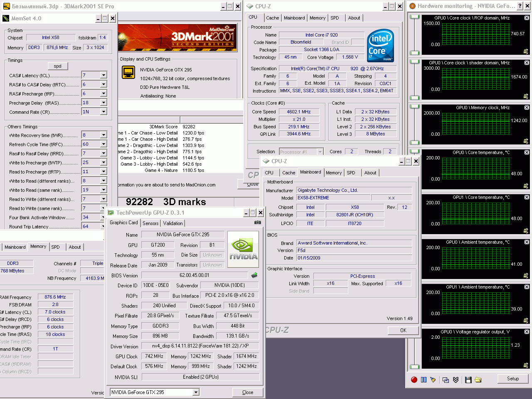The width and height of the screenshot is (532, 399).
Task: Close the GPU1 Ambient temperature graph
Action: click(527, 287)
